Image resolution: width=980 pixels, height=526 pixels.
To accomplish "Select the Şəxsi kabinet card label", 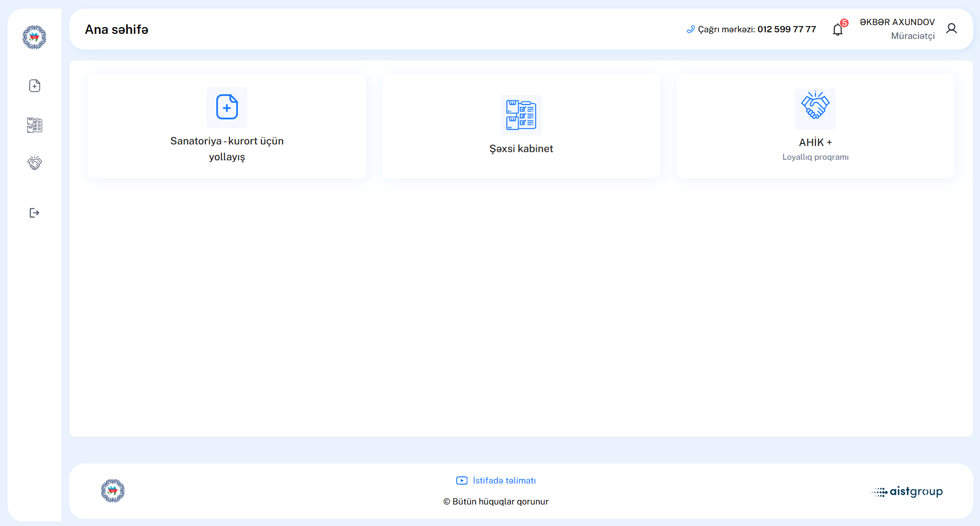I will pos(521,149).
